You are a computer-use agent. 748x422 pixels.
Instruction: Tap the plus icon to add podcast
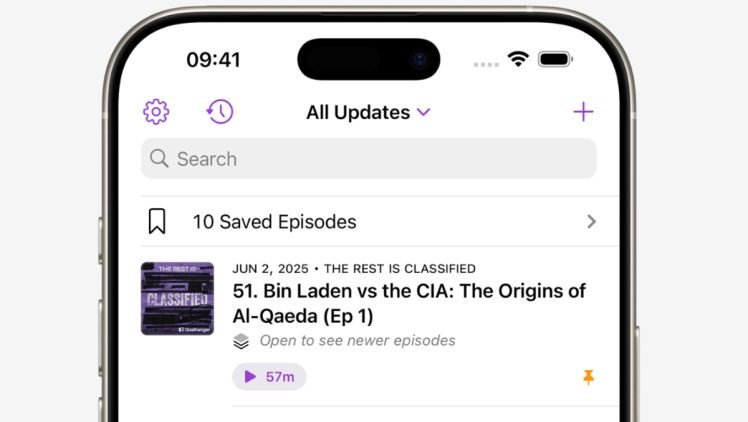tap(583, 112)
